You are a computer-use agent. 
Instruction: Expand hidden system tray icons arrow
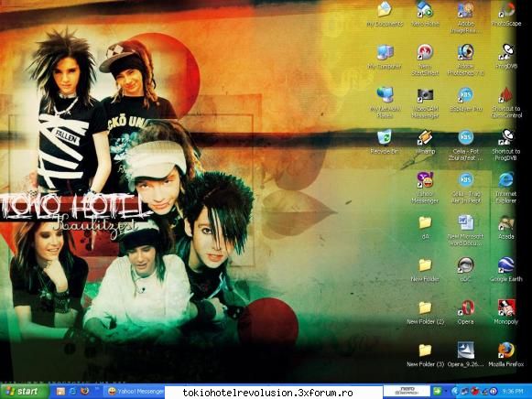coord(454,392)
